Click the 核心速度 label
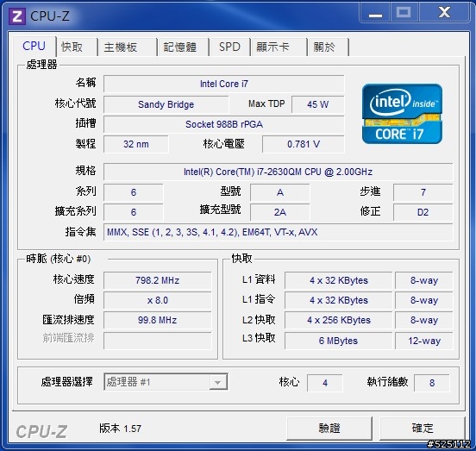 point(74,279)
